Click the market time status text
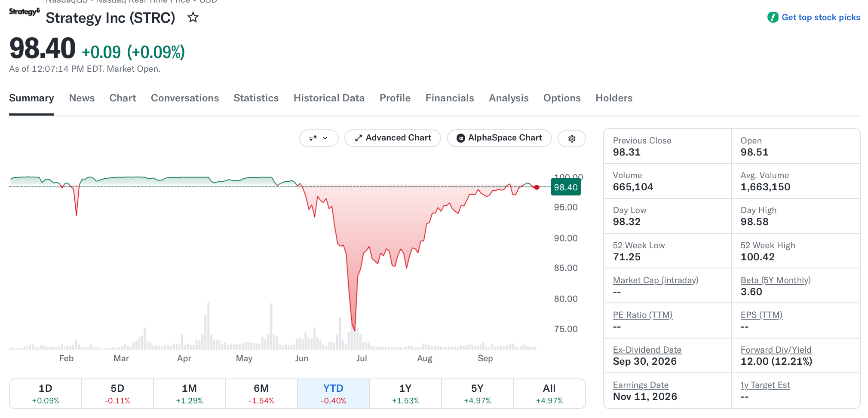Viewport: 868px width, 418px height. click(85, 69)
